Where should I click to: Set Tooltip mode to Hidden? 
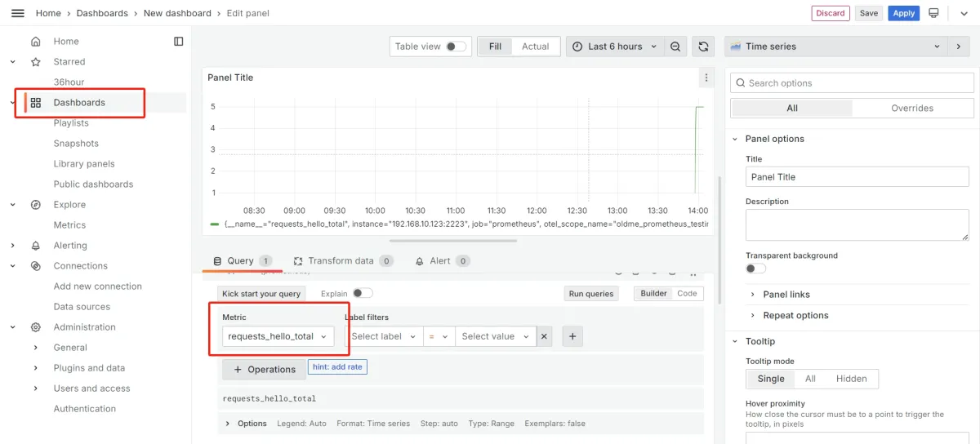pyautogui.click(x=852, y=379)
